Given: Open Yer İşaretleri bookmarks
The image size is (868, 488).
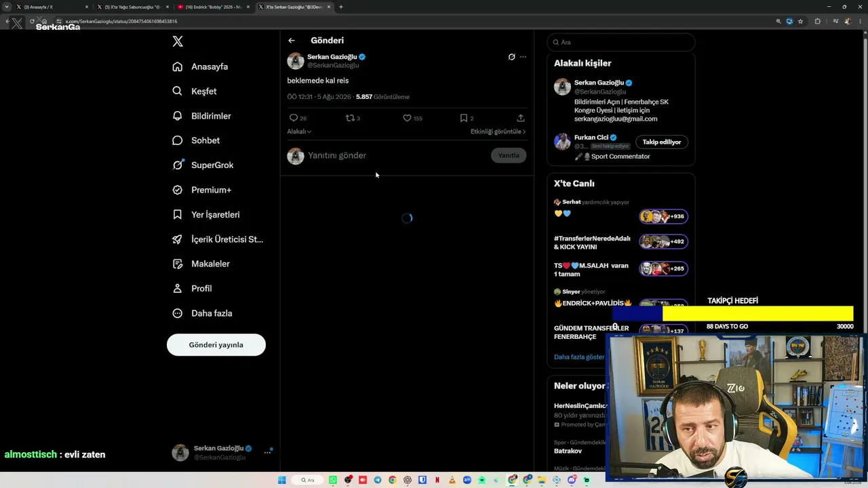Looking at the screenshot, I should [206, 214].
